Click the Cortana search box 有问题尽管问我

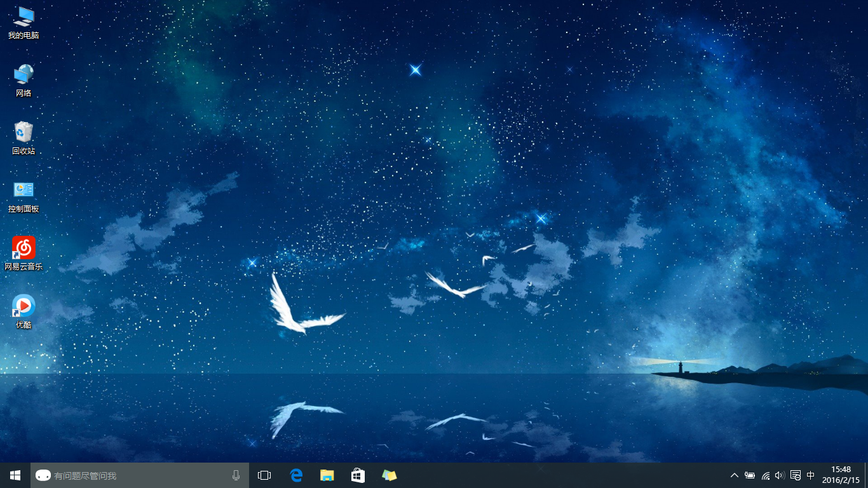coord(140,475)
